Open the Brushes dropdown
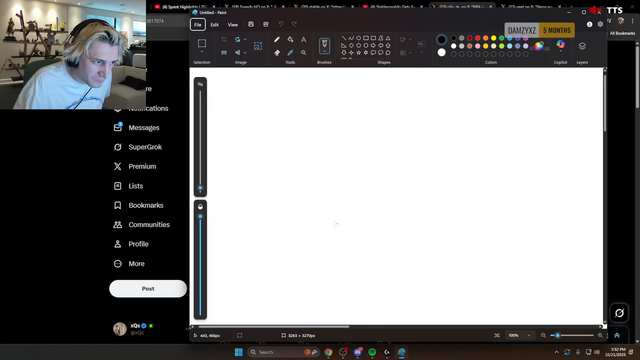Screen dimensions: 640x360 (x=324, y=52)
